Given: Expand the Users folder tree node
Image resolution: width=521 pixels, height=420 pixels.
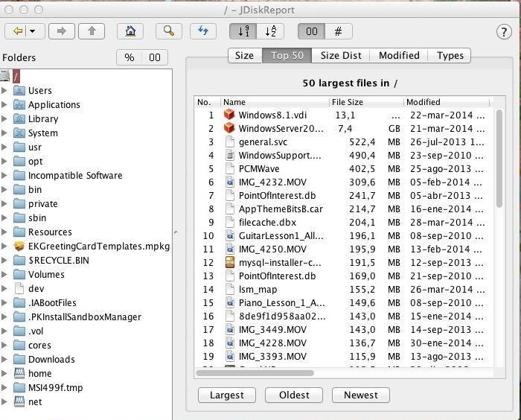Looking at the screenshot, I should pos(5,91).
